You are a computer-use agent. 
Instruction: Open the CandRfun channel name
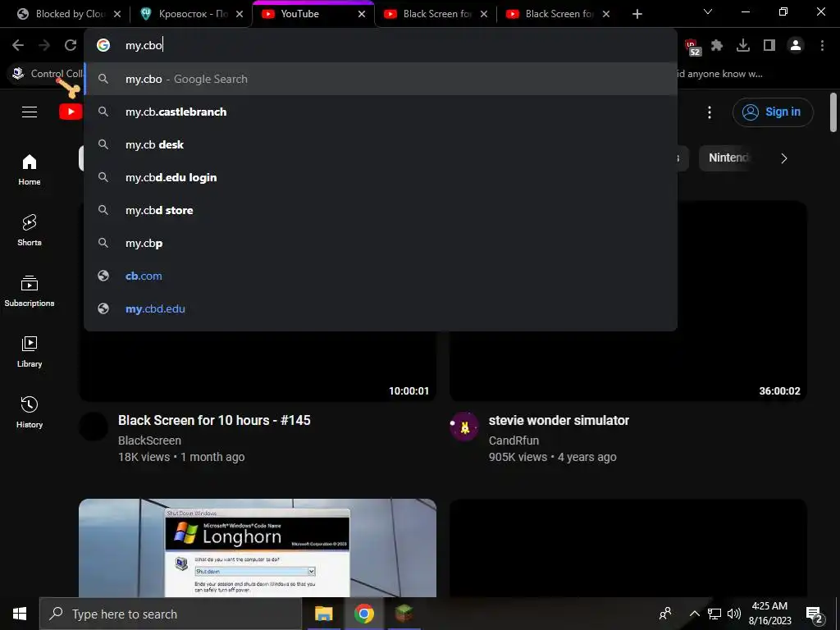(514, 441)
